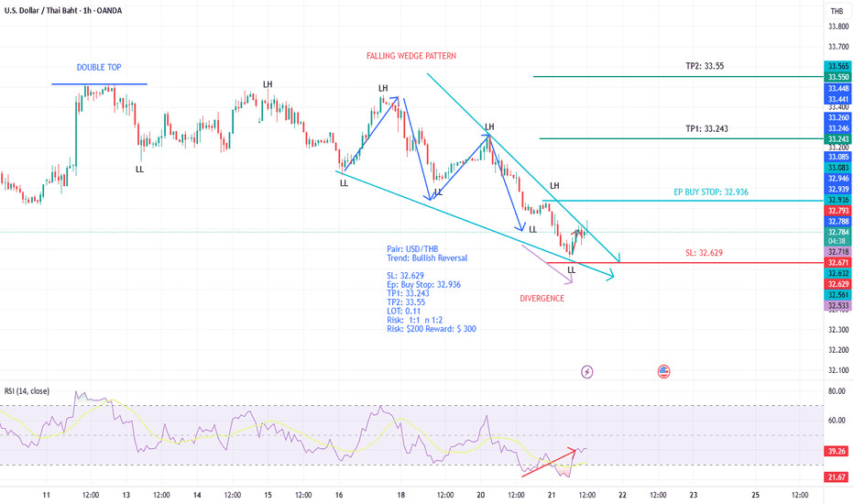Click the RSI (14, close) indicator label

[x=26, y=391]
